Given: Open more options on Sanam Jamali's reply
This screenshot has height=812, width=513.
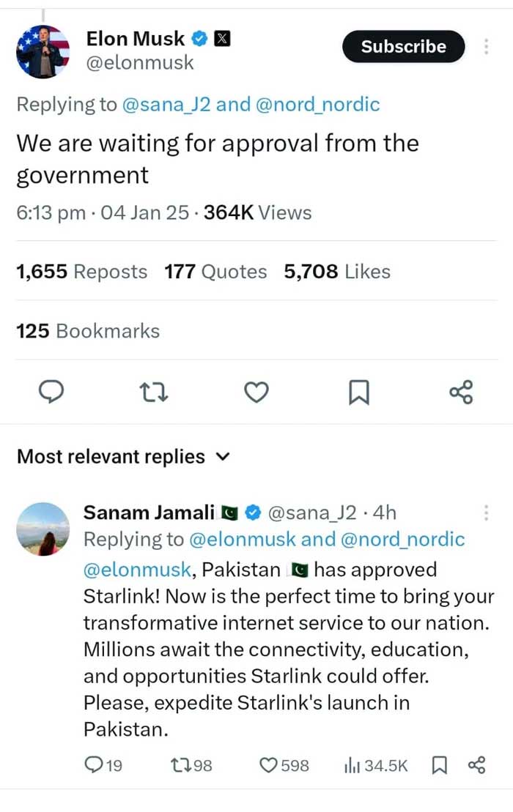Looking at the screenshot, I should tap(486, 513).
